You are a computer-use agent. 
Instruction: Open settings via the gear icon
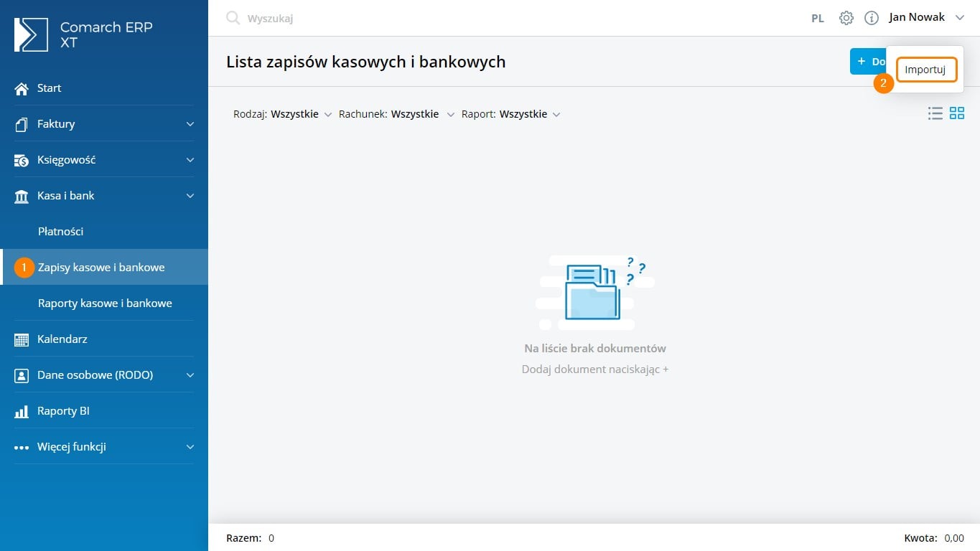pyautogui.click(x=846, y=18)
